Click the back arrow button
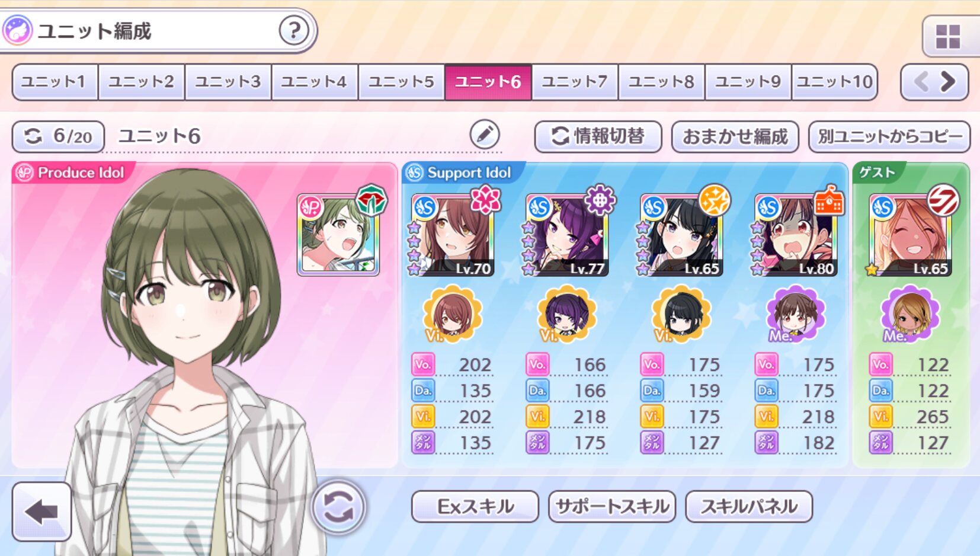The image size is (980, 556). 41,511
